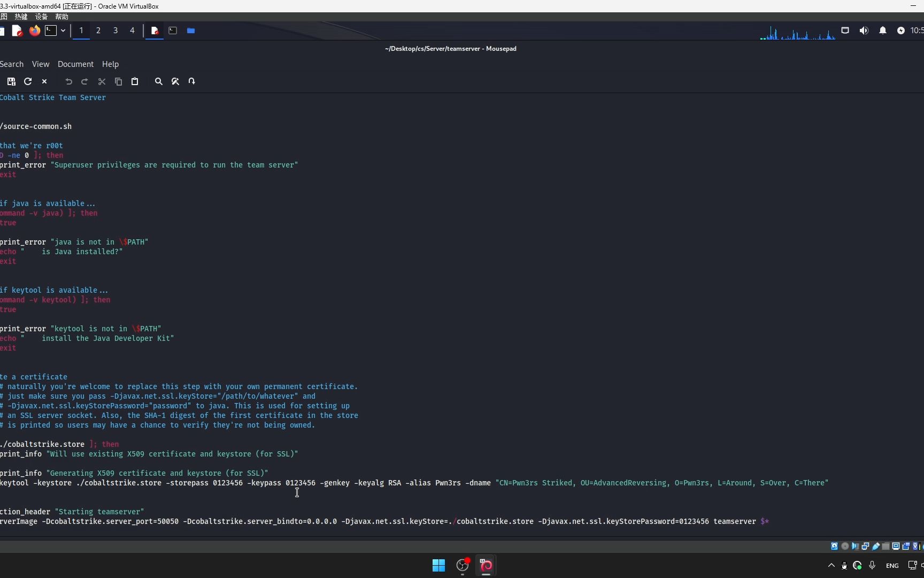Viewport: 924px width, 578px height.
Task: Click the power manager lightning icon
Action: click(901, 31)
